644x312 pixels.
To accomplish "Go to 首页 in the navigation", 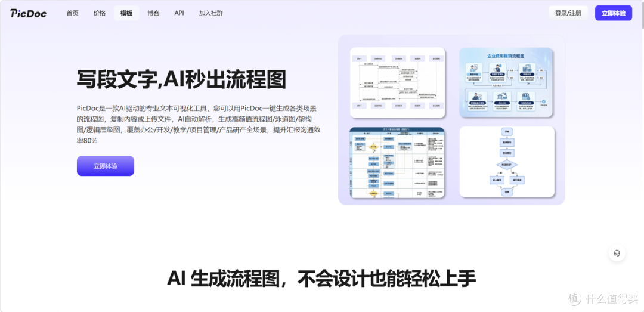I will coord(72,13).
